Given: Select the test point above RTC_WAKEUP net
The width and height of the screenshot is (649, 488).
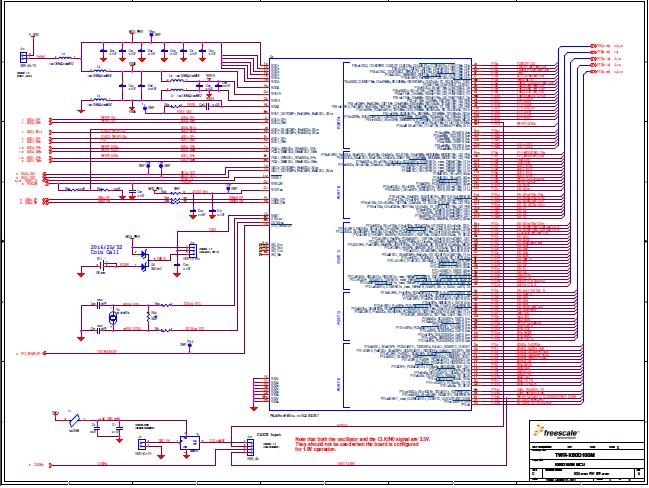Looking at the screenshot, I should click(x=189, y=345).
